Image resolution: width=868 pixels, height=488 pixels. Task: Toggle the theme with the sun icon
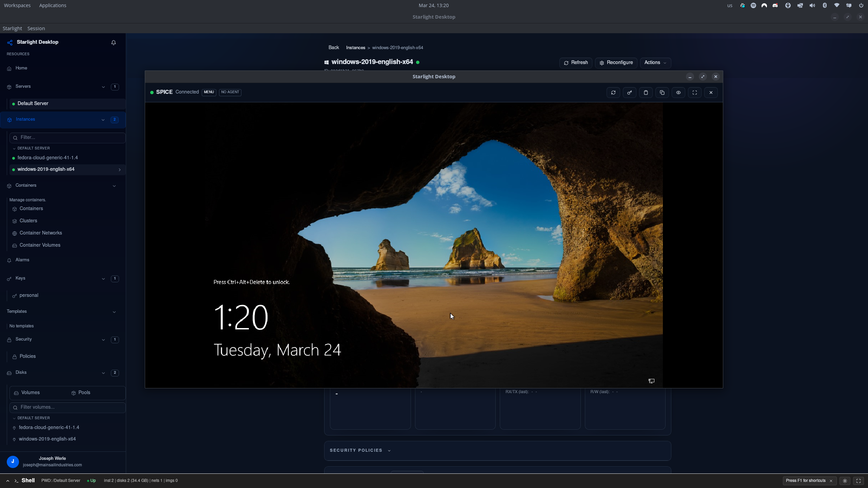coord(845,481)
